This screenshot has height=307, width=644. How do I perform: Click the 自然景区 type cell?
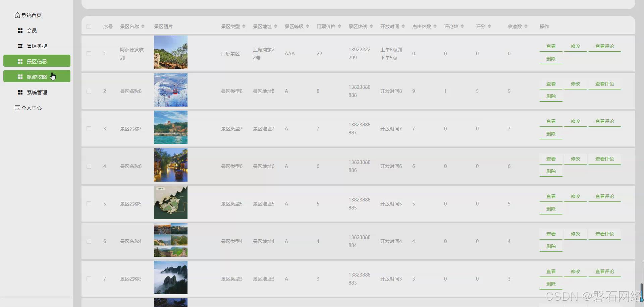click(x=230, y=54)
